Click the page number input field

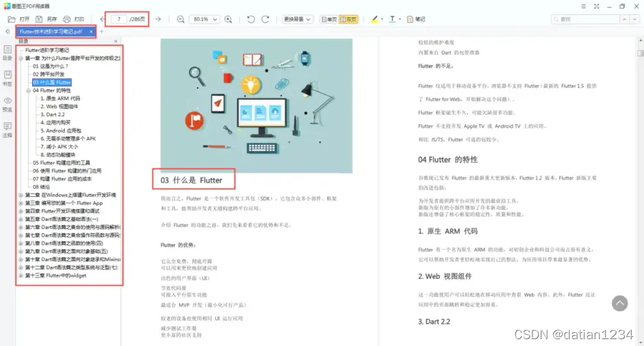pyautogui.click(x=119, y=19)
